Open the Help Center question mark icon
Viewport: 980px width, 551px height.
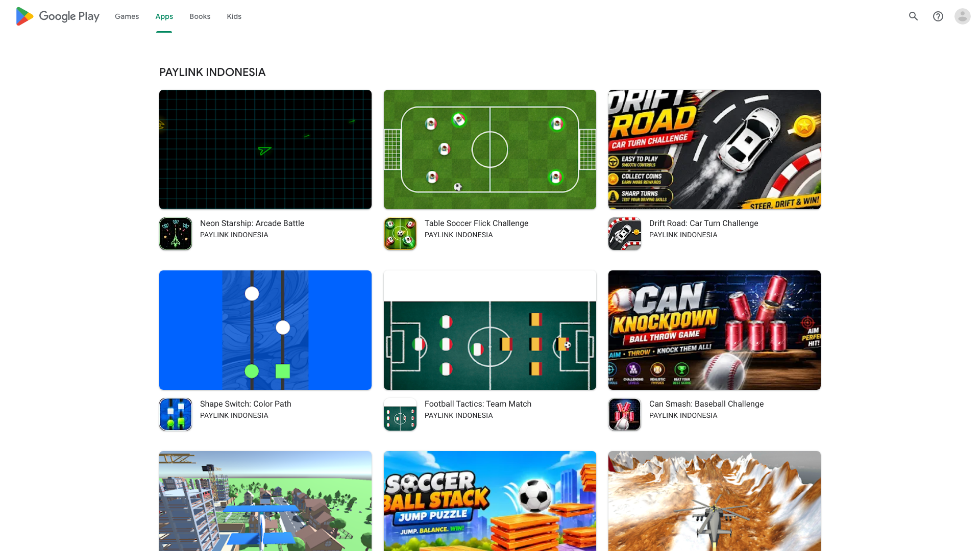pos(938,16)
